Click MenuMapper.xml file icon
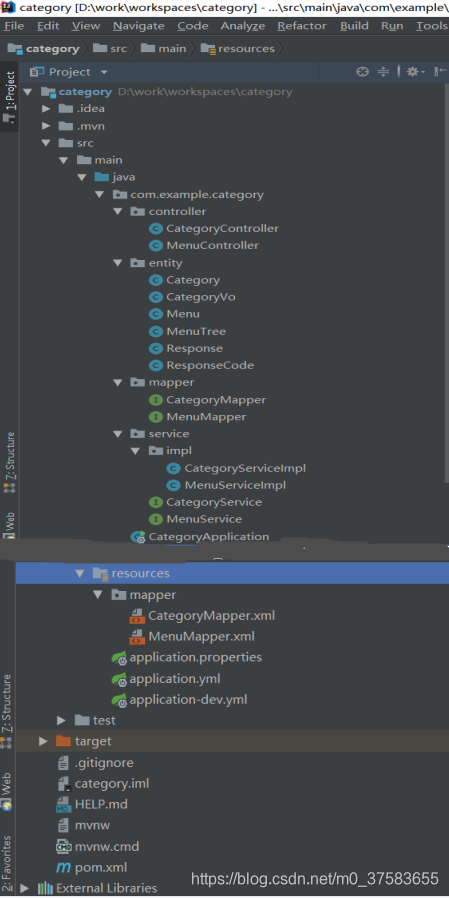This screenshot has width=449, height=898. [137, 637]
